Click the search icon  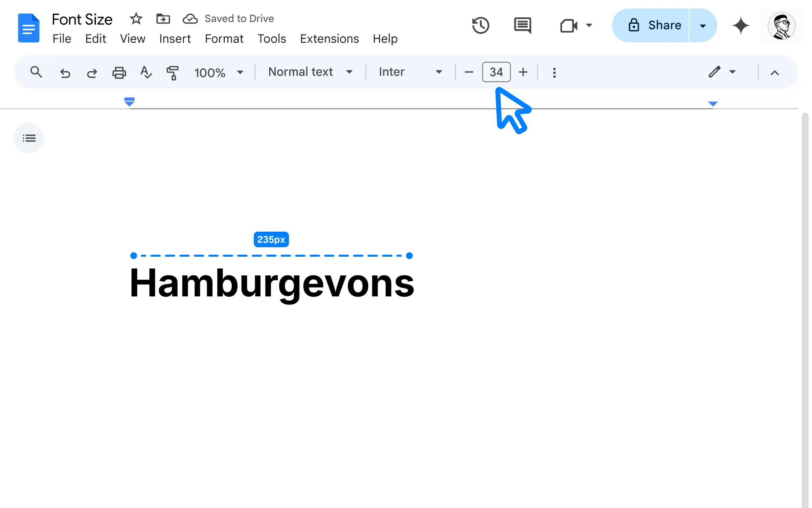(36, 71)
